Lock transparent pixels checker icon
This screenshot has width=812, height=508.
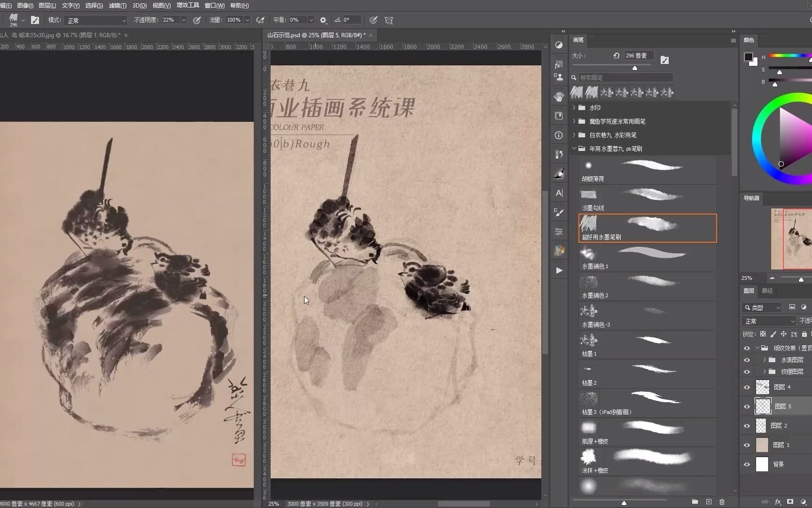[763, 334]
